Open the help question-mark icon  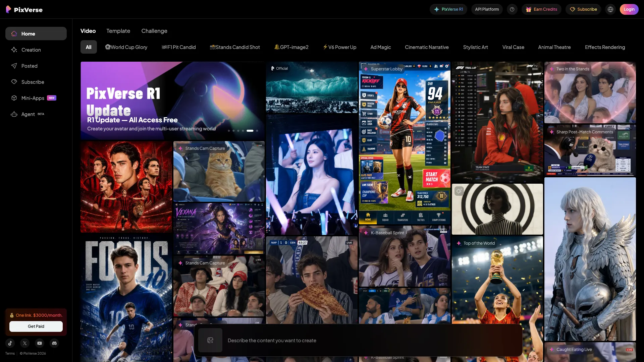pyautogui.click(x=512, y=9)
